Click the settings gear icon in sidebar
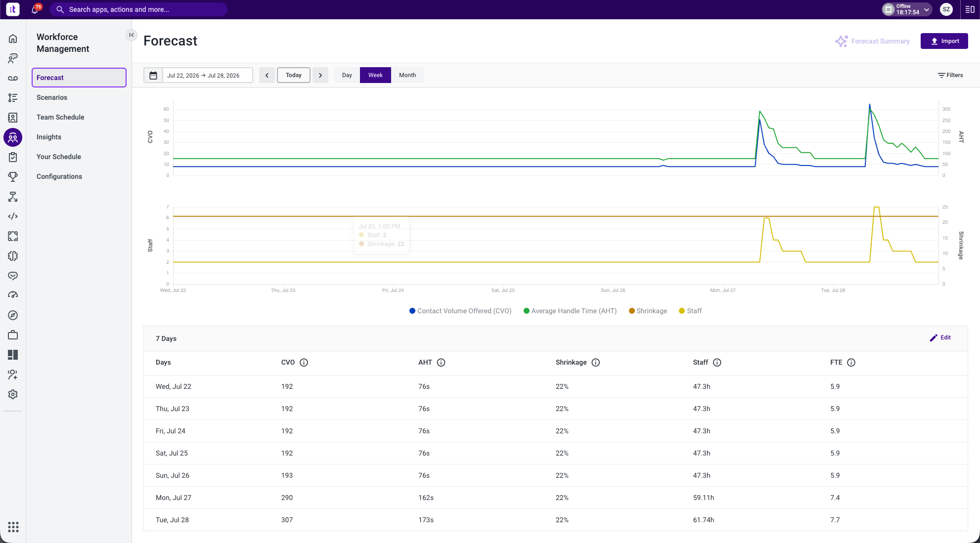 pyautogui.click(x=13, y=394)
